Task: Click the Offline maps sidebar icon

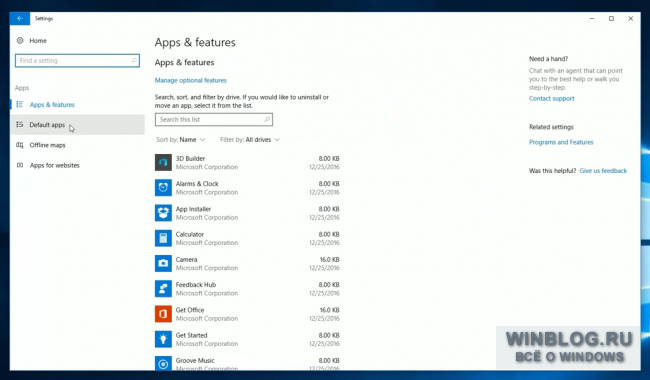Action: coord(19,145)
